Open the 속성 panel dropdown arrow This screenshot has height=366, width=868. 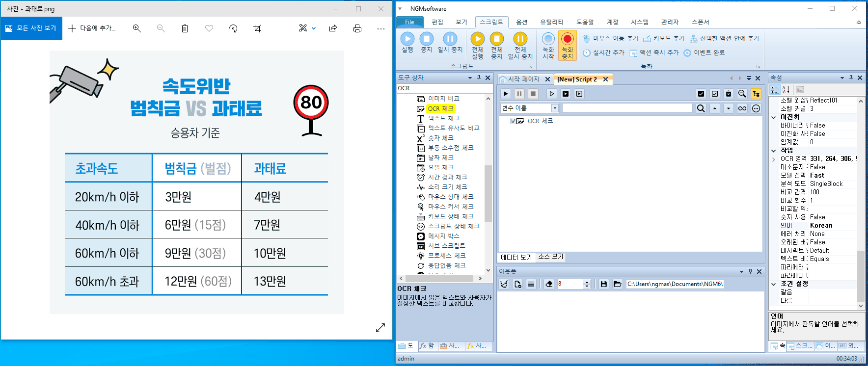842,78
